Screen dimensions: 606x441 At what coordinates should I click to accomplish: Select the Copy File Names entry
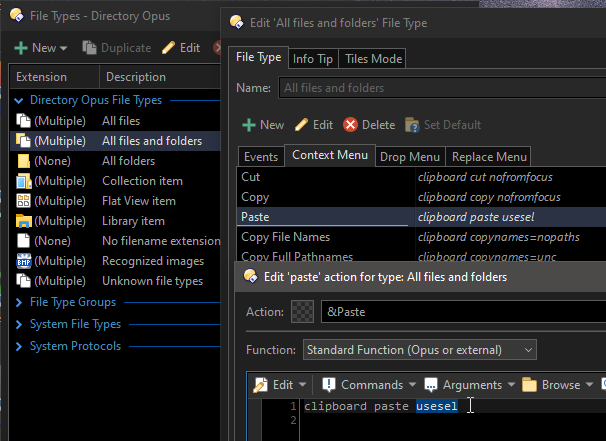pos(286,237)
